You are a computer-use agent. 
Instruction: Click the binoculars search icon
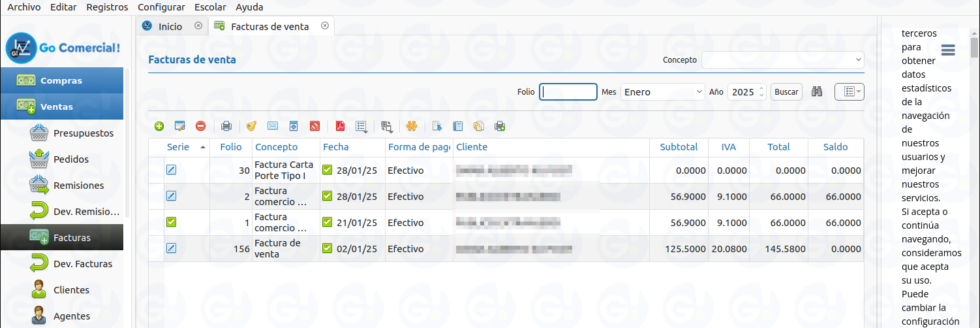[816, 92]
